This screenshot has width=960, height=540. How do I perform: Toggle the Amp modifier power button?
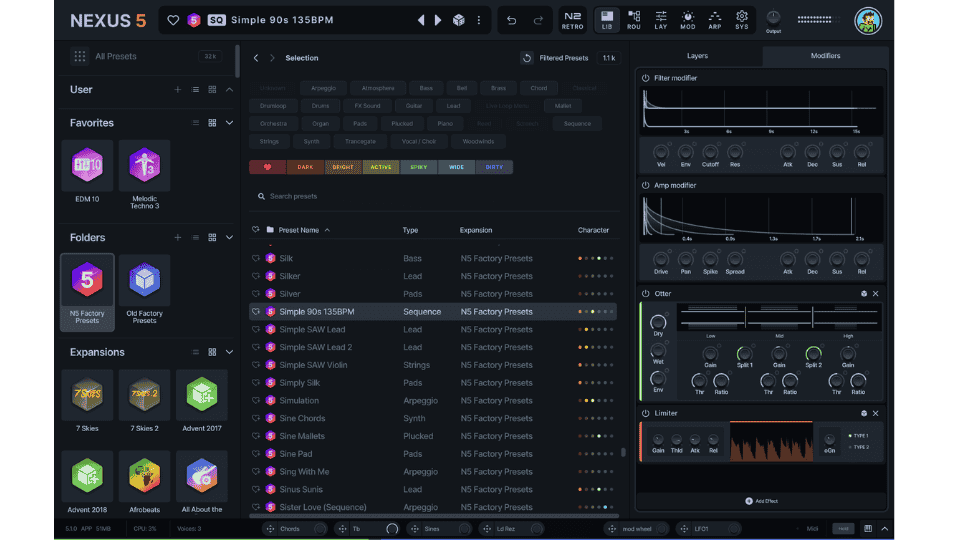click(645, 186)
